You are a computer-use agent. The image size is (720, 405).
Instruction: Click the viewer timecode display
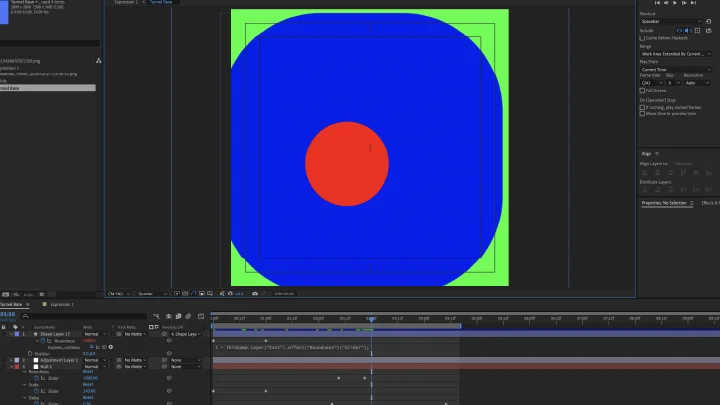[284, 294]
